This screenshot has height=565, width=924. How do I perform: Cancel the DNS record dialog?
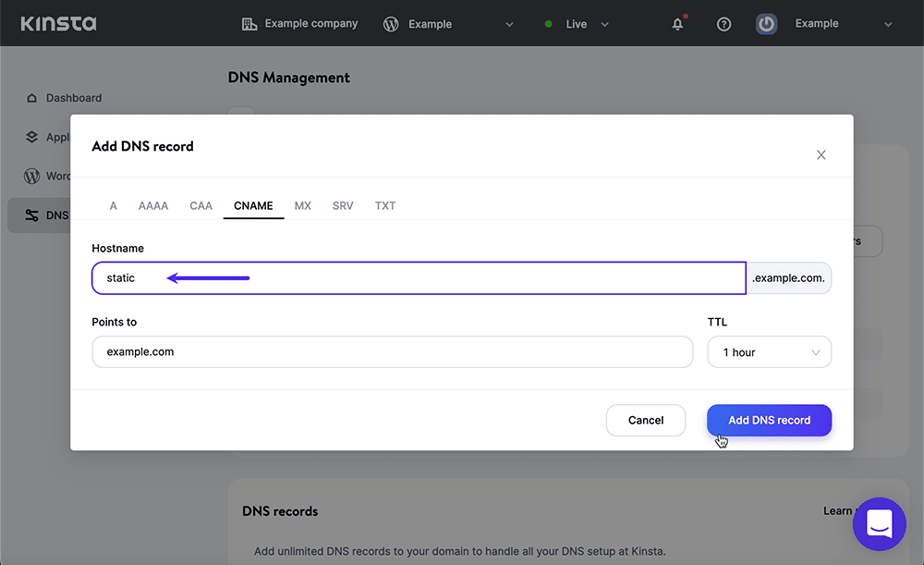(x=645, y=420)
